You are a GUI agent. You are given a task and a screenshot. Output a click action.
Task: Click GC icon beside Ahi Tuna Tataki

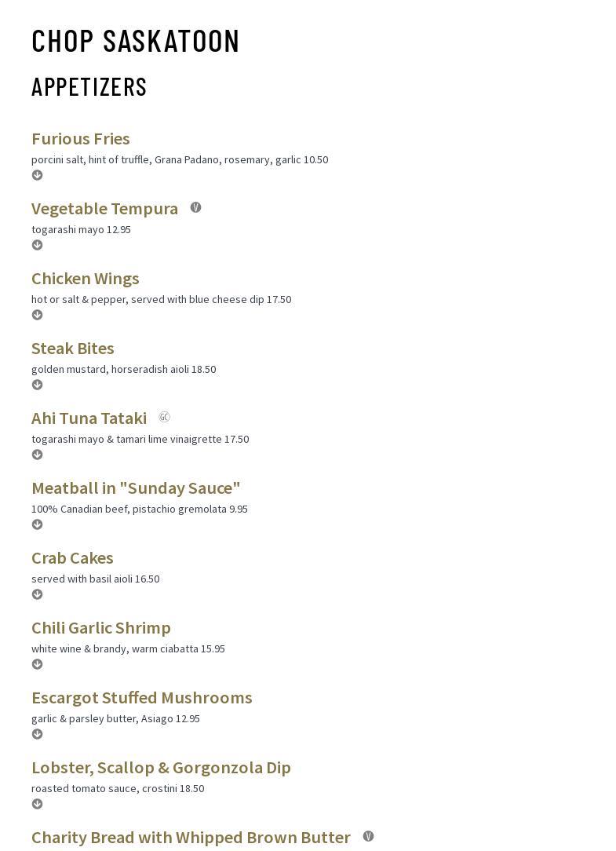(x=165, y=417)
